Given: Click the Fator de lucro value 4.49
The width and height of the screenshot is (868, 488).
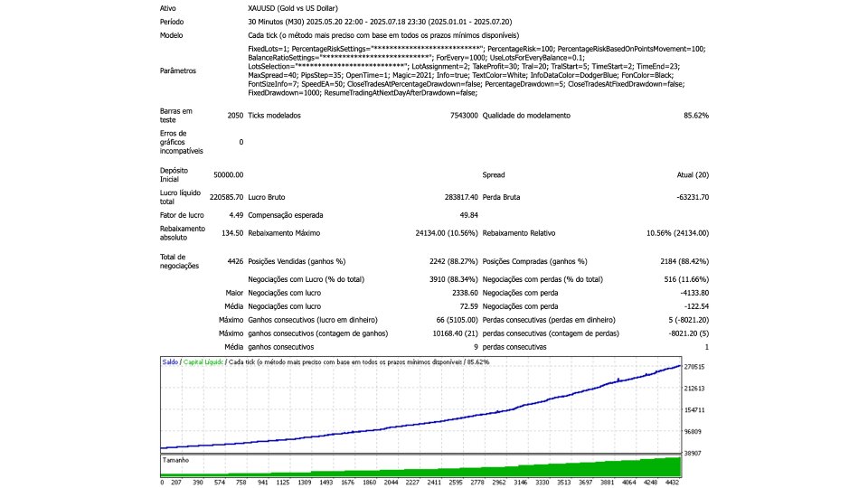Looking at the screenshot, I should tap(235, 215).
